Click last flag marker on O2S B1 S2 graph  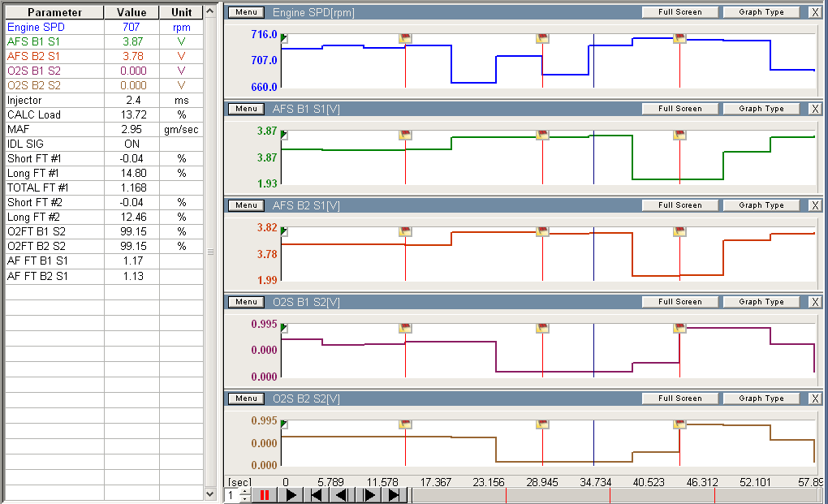coord(679,328)
